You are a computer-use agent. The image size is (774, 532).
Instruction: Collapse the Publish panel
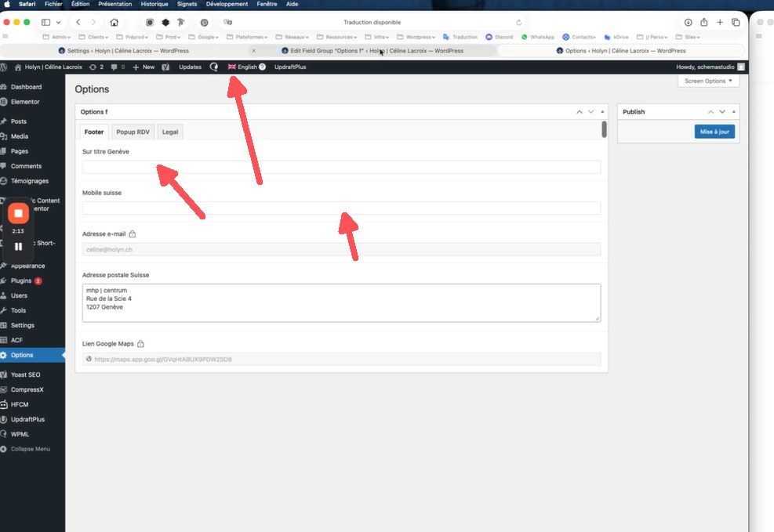(733, 112)
